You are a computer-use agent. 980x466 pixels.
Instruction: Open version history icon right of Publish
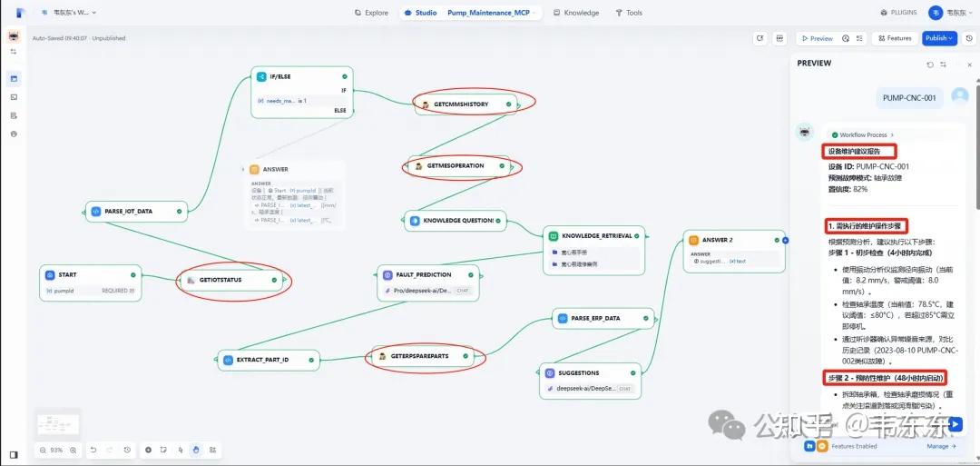pyautogui.click(x=969, y=38)
